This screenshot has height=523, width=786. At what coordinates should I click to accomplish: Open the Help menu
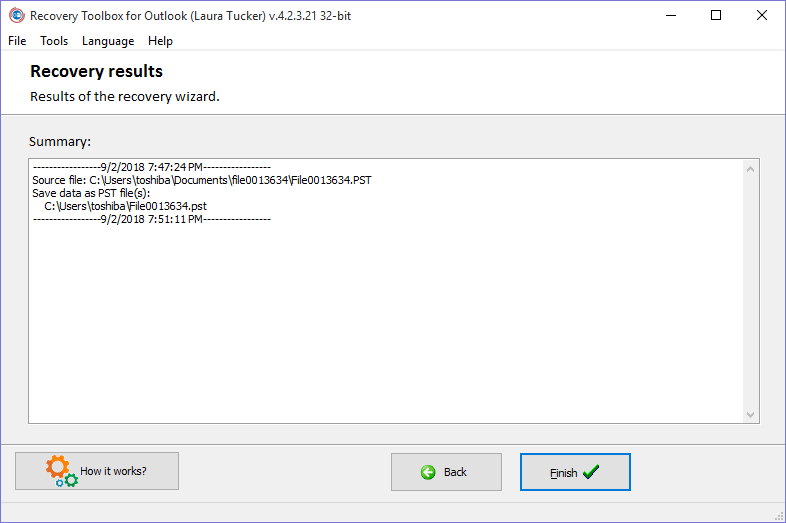[x=160, y=41]
